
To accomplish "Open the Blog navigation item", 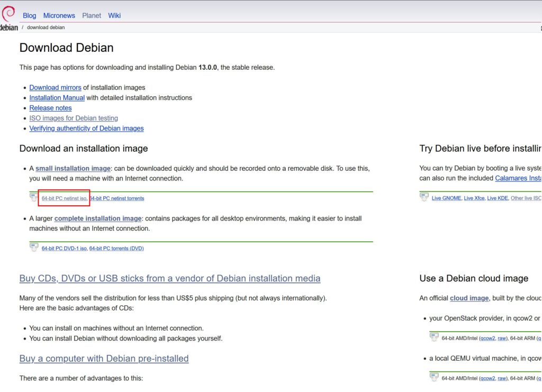I will click(30, 15).
